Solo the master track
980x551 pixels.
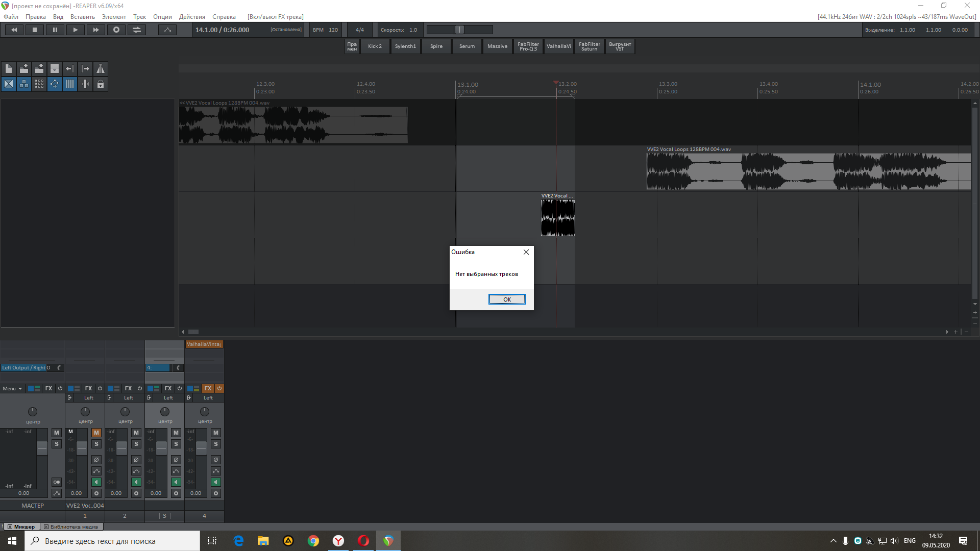(57, 444)
